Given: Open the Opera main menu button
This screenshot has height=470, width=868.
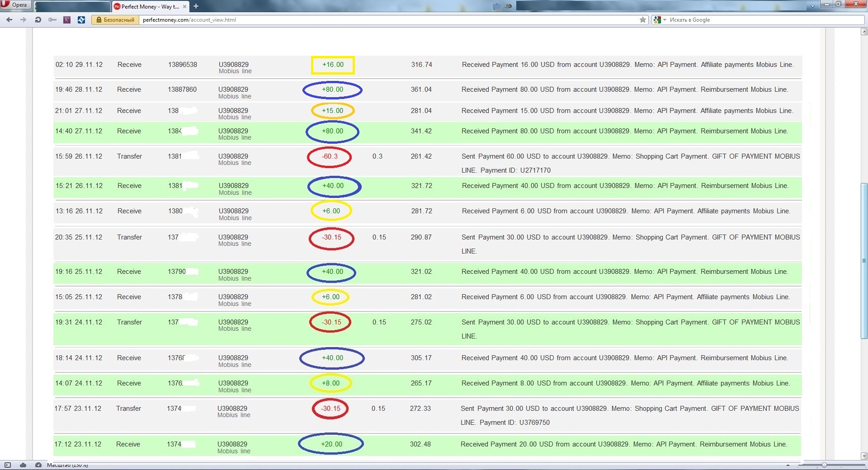Looking at the screenshot, I should (15, 5).
